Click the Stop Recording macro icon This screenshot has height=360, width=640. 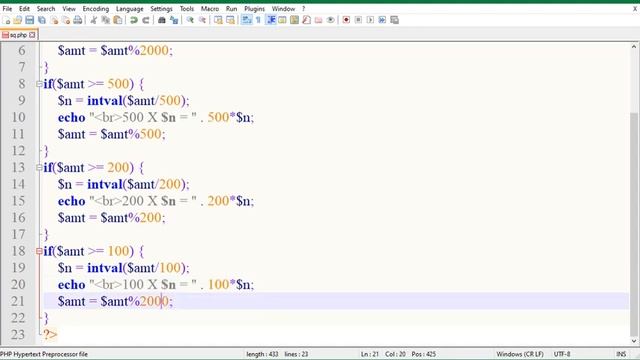[358, 20]
